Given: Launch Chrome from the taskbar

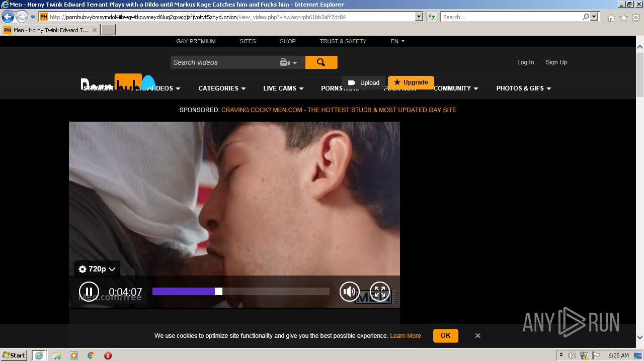Looking at the screenshot, I should 91,355.
